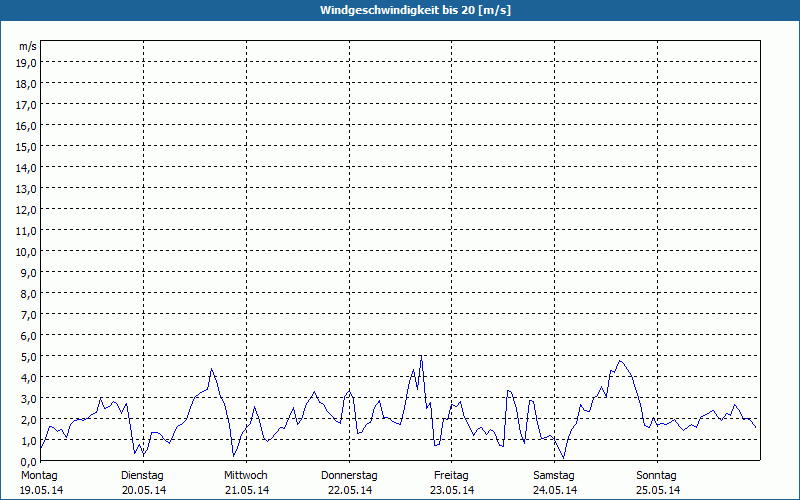Click the Dienstag day label

(x=143, y=475)
